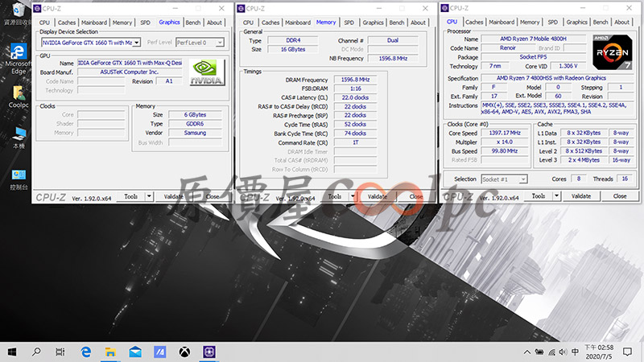
Task: Open Task View on the taskbar
Action: pos(60,352)
